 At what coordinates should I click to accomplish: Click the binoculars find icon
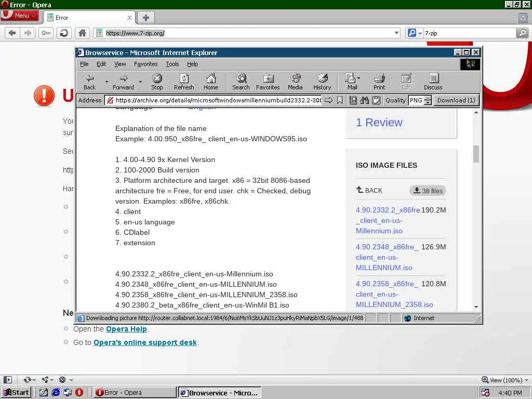(365, 100)
